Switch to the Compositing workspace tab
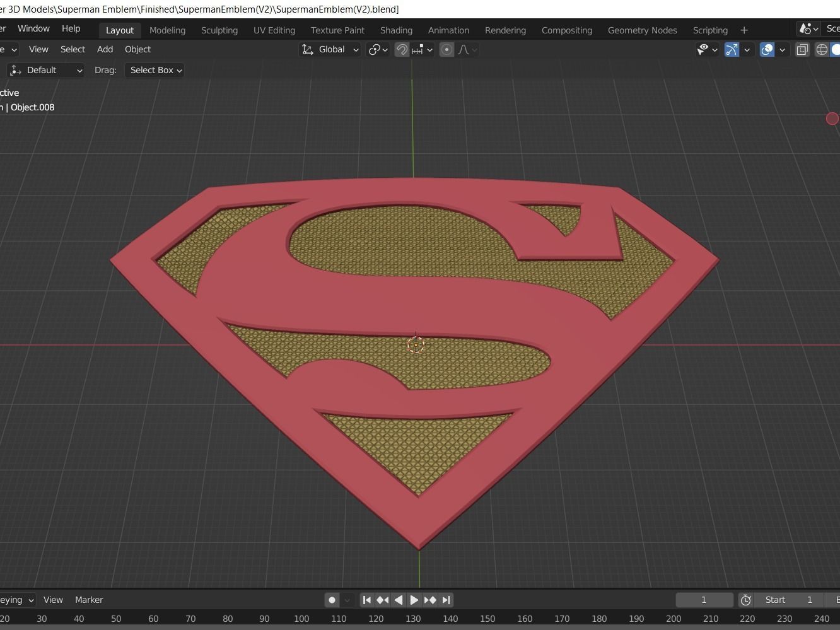Screen dimensions: 840x630 (x=567, y=30)
